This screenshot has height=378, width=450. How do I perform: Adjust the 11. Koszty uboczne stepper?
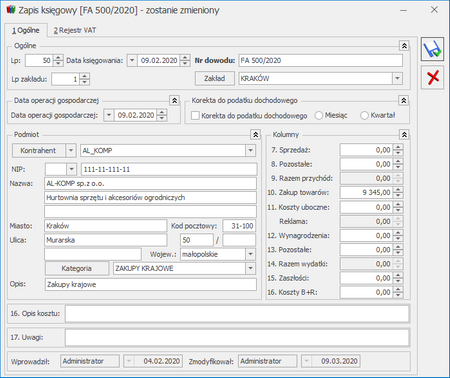(x=398, y=207)
